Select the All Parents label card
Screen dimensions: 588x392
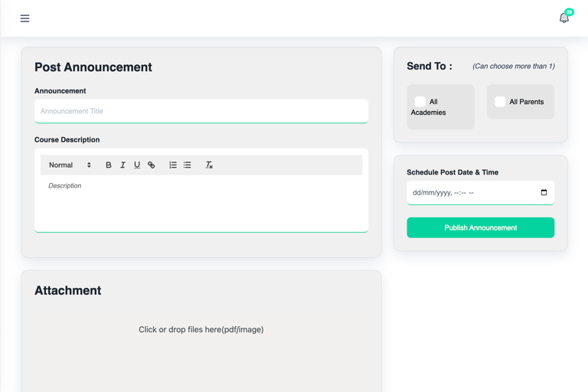point(521,102)
